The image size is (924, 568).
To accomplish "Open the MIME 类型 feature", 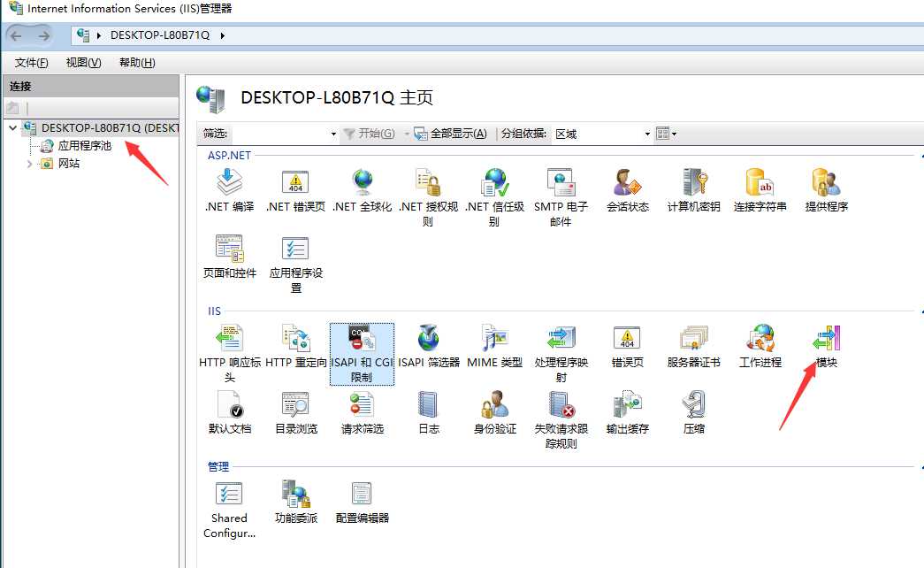I will click(494, 347).
